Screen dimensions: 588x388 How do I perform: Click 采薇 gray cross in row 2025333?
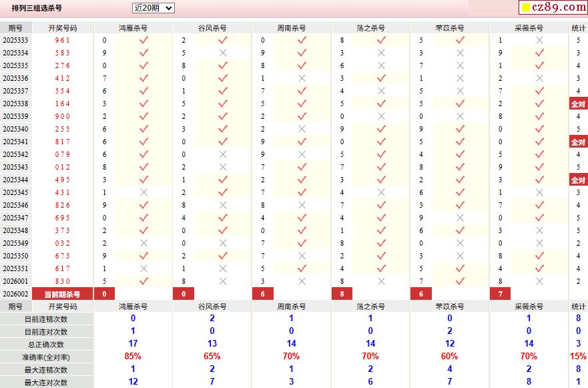pyautogui.click(x=540, y=40)
